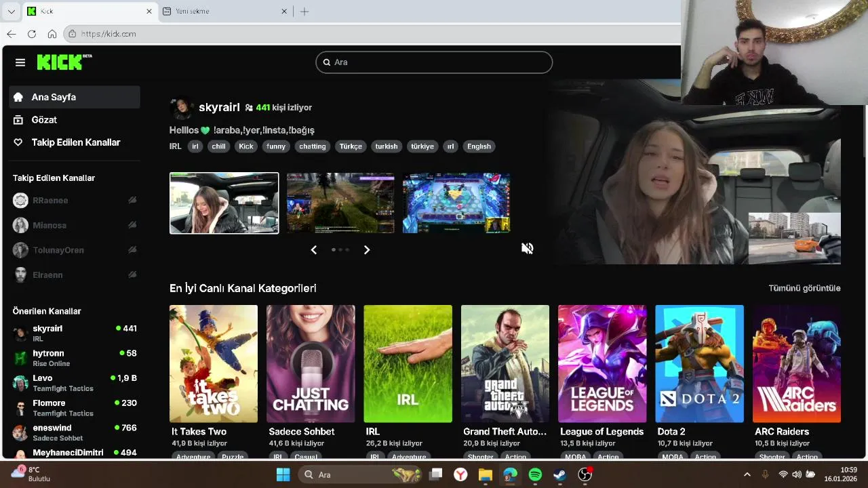The image size is (868, 488).
Task: Click the chill tag
Action: [218, 146]
